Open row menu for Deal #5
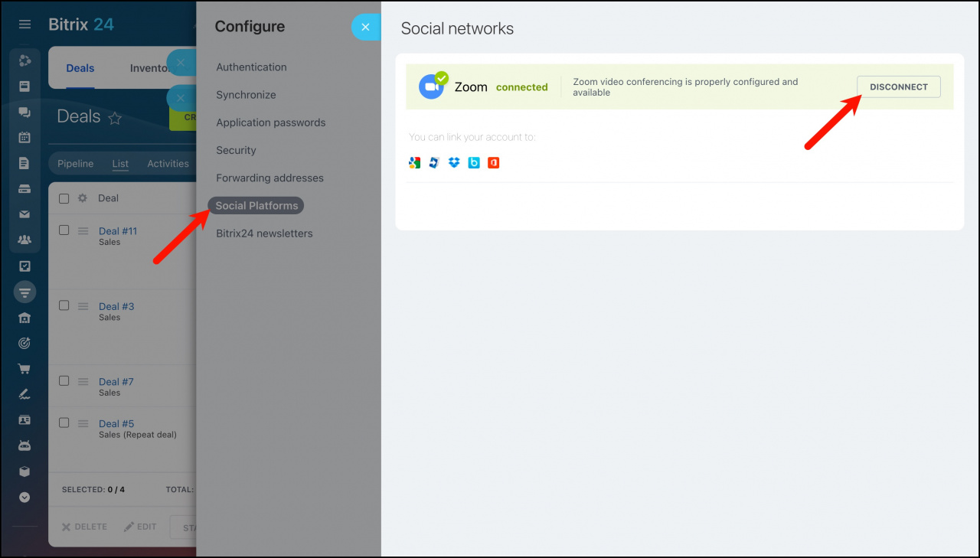Image resolution: width=980 pixels, height=558 pixels. (83, 423)
